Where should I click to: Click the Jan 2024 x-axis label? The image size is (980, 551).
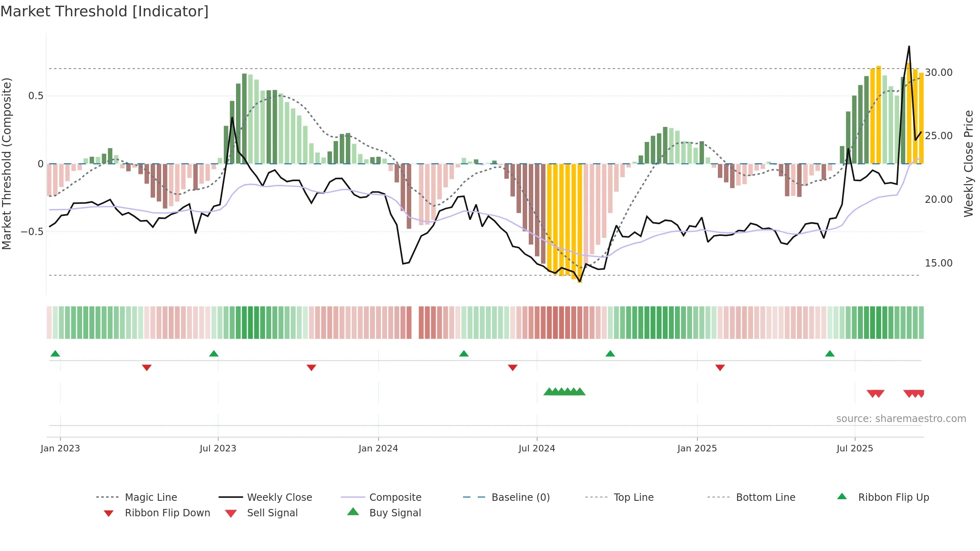(379, 449)
